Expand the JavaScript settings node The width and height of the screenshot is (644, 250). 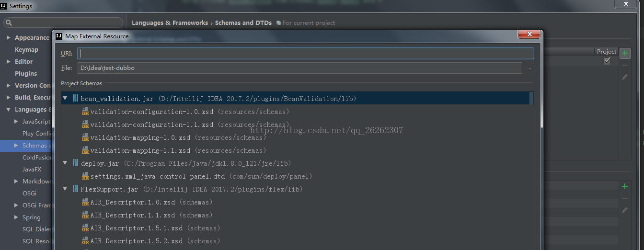tap(16, 121)
